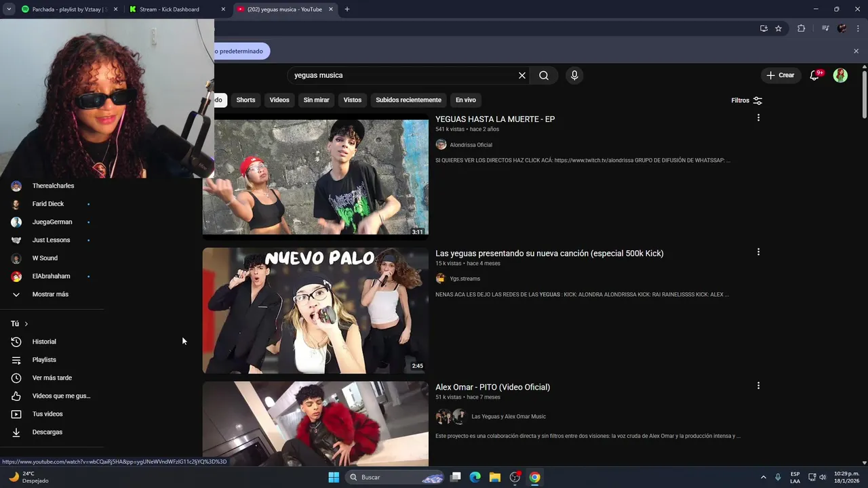The width and height of the screenshot is (868, 488).
Task: Click the Chrome taskbar icon
Action: point(535,477)
